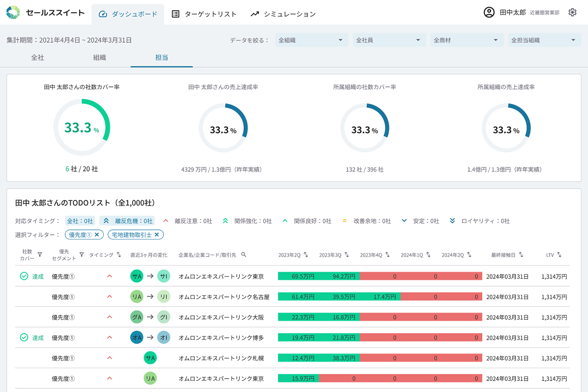
Task: Select the 担当 sub-tab
Action: [x=162, y=58]
